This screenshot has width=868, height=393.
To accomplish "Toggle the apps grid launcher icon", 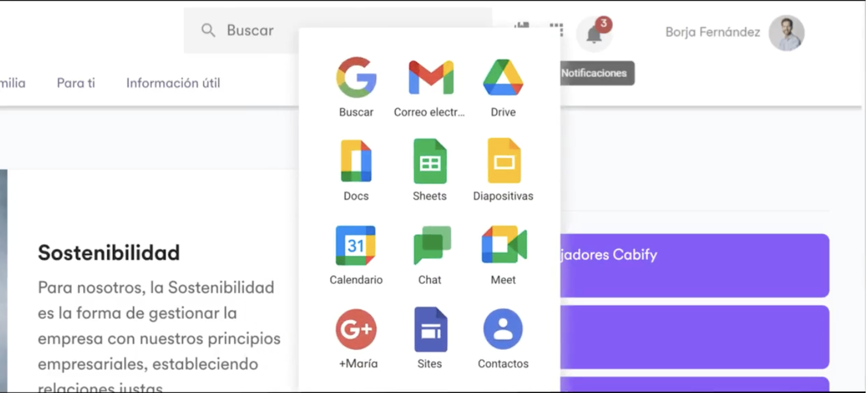I will (x=557, y=29).
